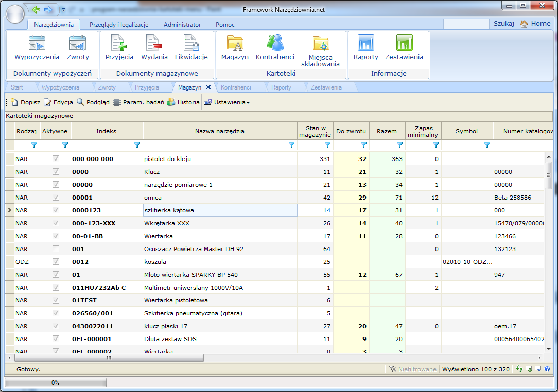Switch to the Kontrahenci document tab

pos(235,87)
